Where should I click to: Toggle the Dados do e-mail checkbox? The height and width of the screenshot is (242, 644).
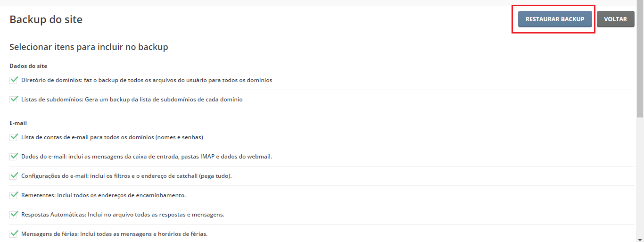pos(14,156)
